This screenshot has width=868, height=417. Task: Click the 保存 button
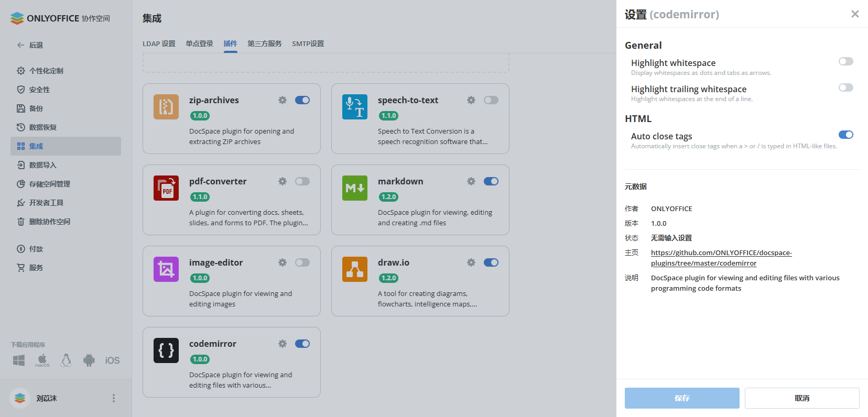coord(682,398)
